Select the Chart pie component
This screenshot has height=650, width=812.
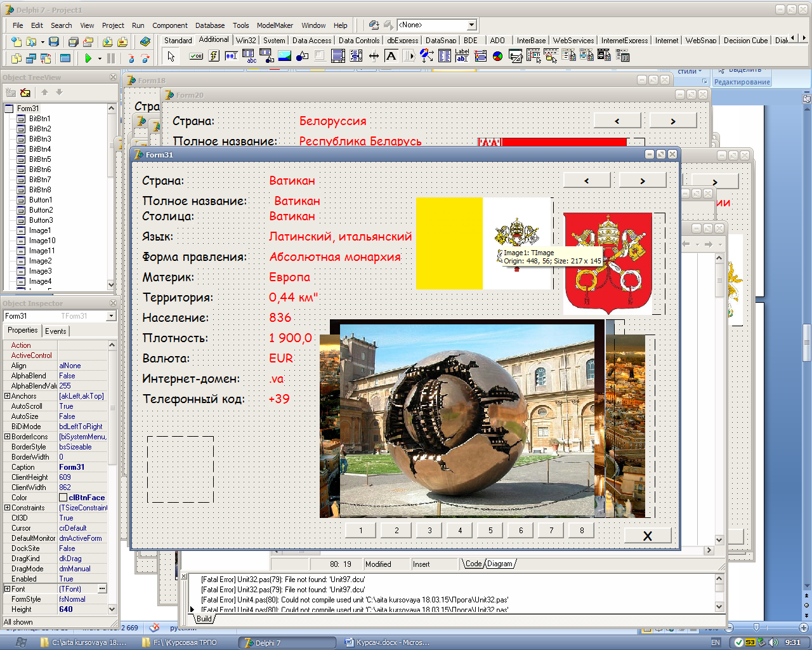click(498, 56)
